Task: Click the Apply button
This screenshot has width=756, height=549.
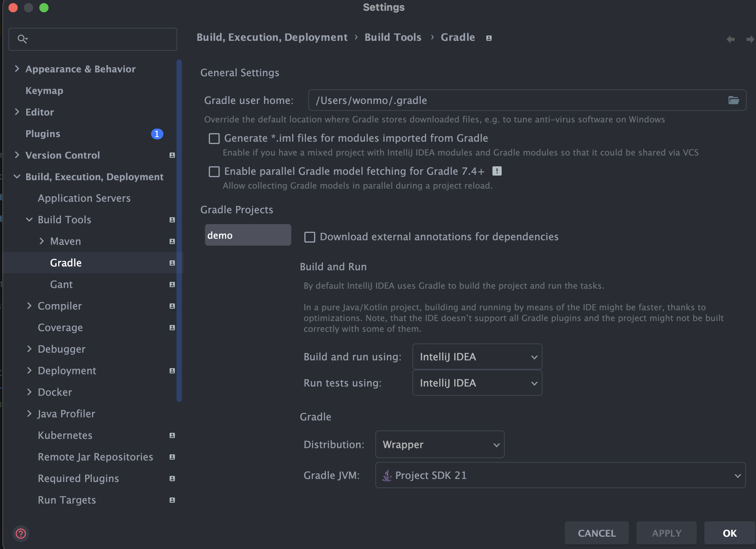Action: tap(667, 533)
